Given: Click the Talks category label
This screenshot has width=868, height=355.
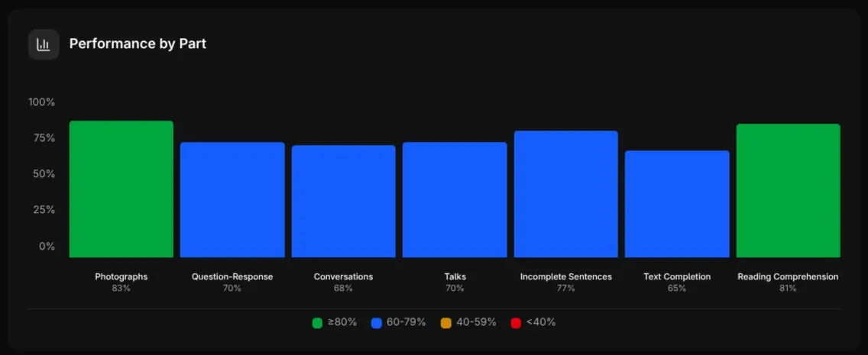Looking at the screenshot, I should tap(455, 276).
